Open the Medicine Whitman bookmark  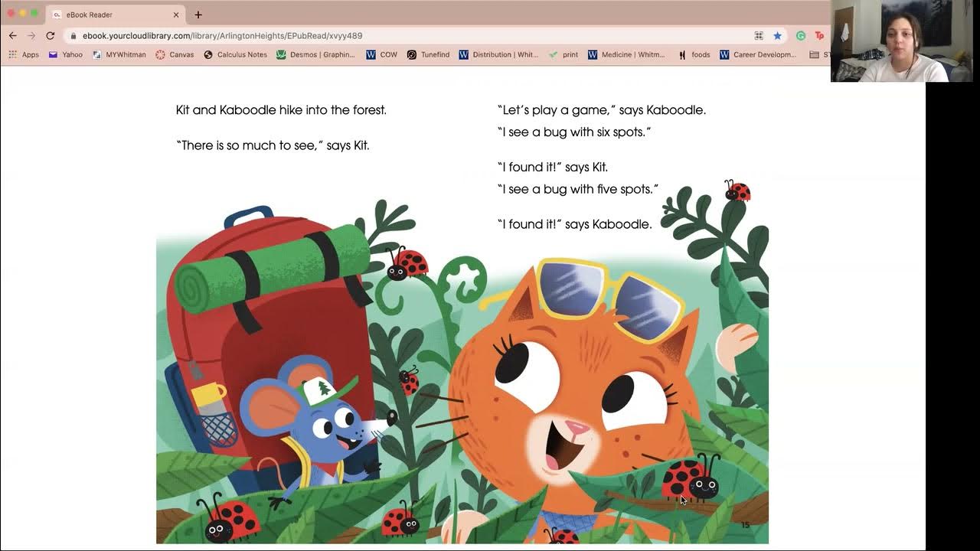627,55
